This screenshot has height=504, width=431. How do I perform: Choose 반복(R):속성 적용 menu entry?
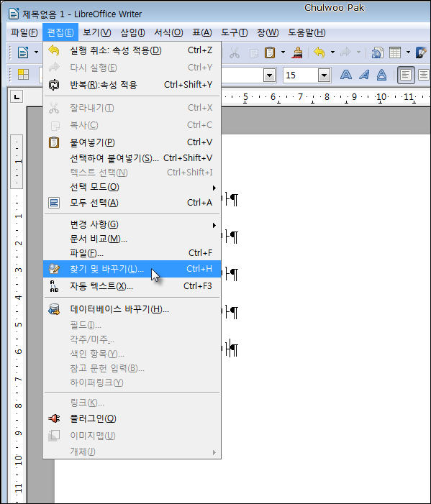click(132, 85)
